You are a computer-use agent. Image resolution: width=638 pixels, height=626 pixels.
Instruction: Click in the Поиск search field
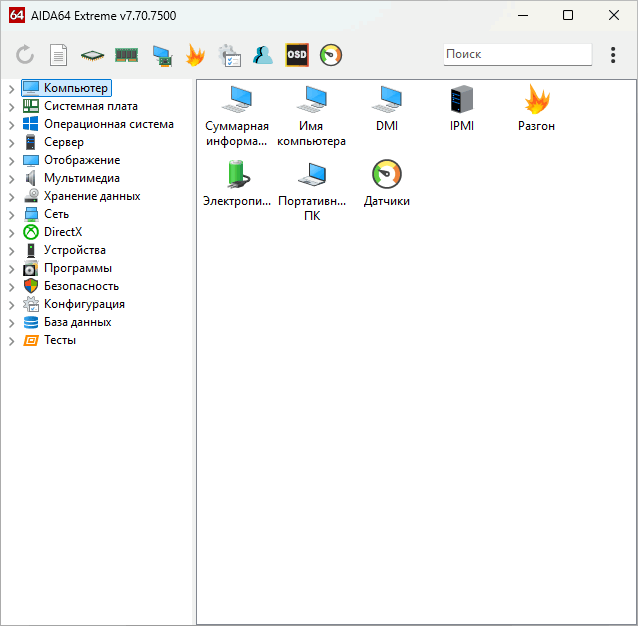tap(518, 54)
